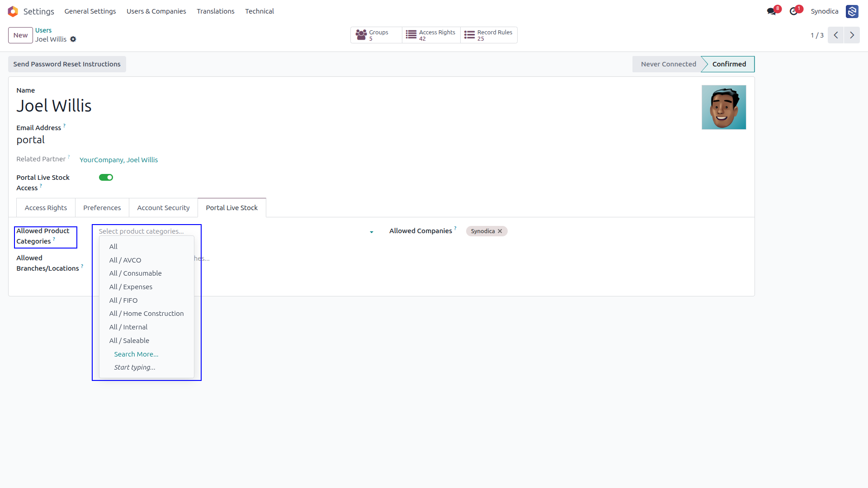Click the Synodica user avatar icon
This screenshot has width=868, height=488.
pyautogui.click(x=852, y=11)
